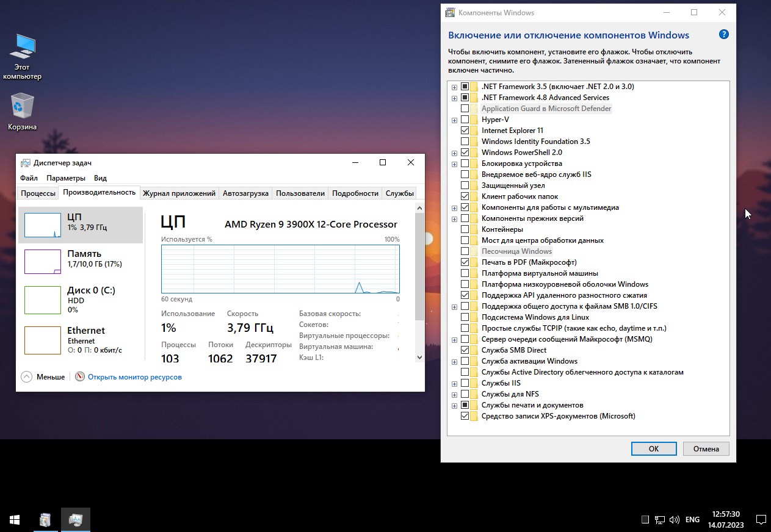The image size is (771, 532).
Task: Open the Этот компьютер desktop icon
Action: pos(23,57)
